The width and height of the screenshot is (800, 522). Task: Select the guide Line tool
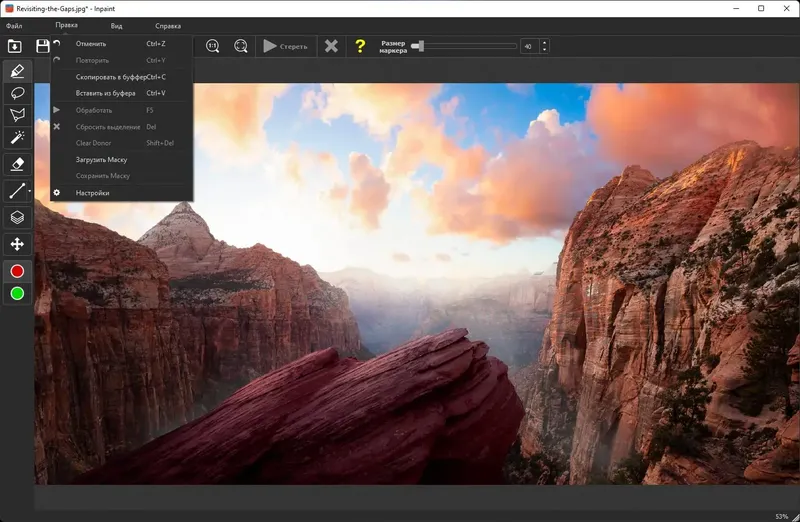17,190
